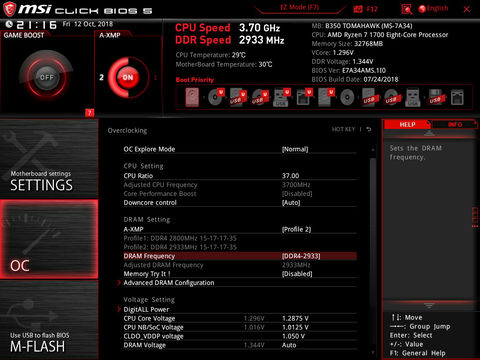Click the HOT KEY label

[343, 129]
